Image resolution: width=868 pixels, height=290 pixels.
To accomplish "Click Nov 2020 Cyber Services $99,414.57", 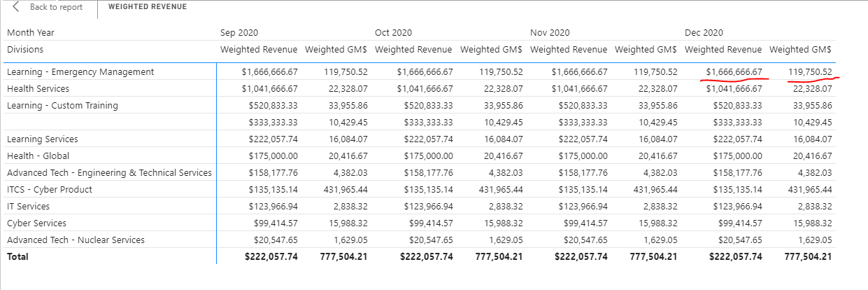I will 585,223.
